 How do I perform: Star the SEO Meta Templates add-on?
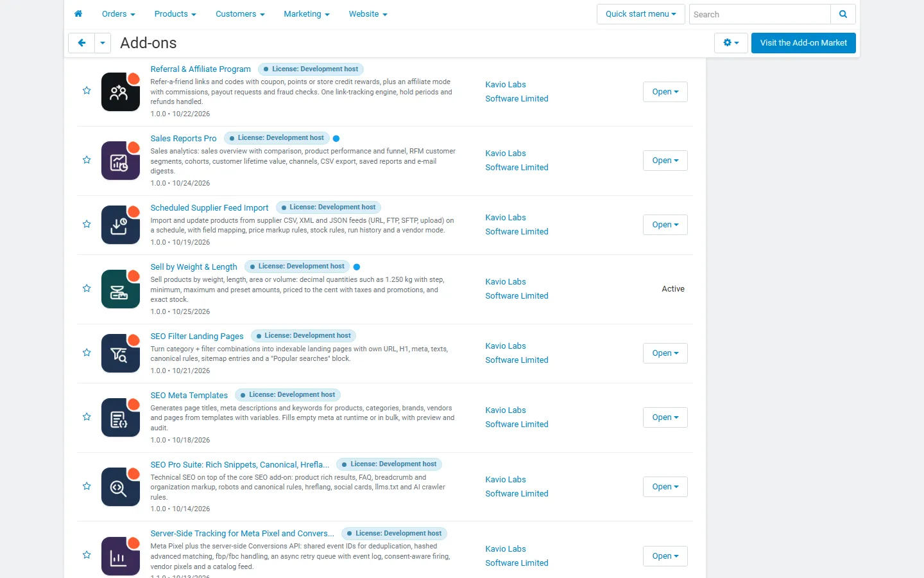pos(87,417)
